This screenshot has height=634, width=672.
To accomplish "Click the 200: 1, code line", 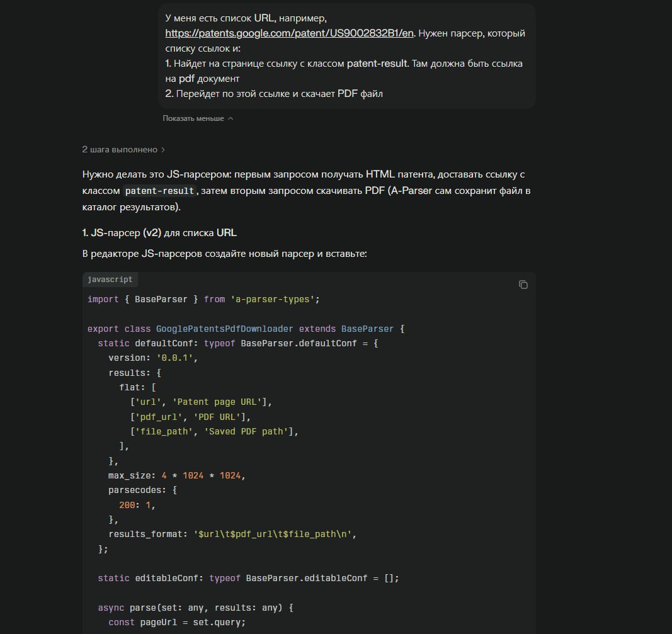I will click(137, 505).
